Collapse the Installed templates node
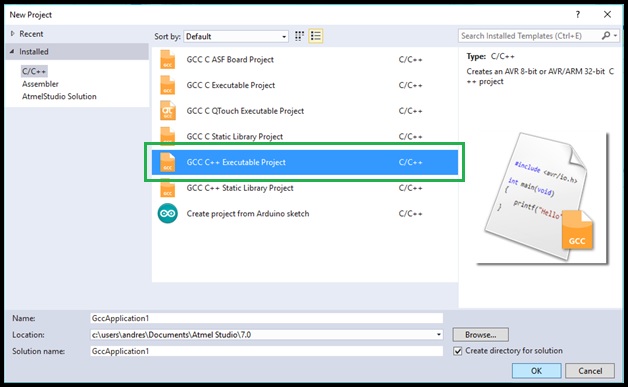 coord(12,51)
